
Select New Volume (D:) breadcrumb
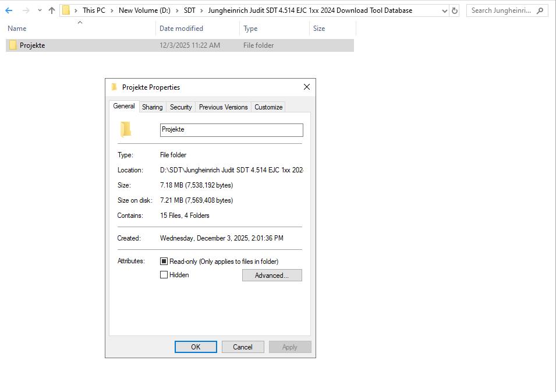tap(144, 10)
